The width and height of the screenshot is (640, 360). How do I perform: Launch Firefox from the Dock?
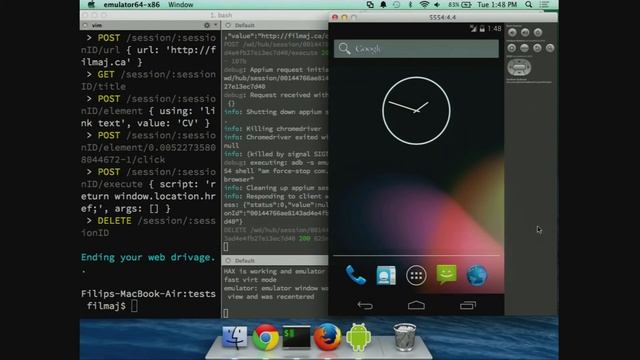coord(327,337)
